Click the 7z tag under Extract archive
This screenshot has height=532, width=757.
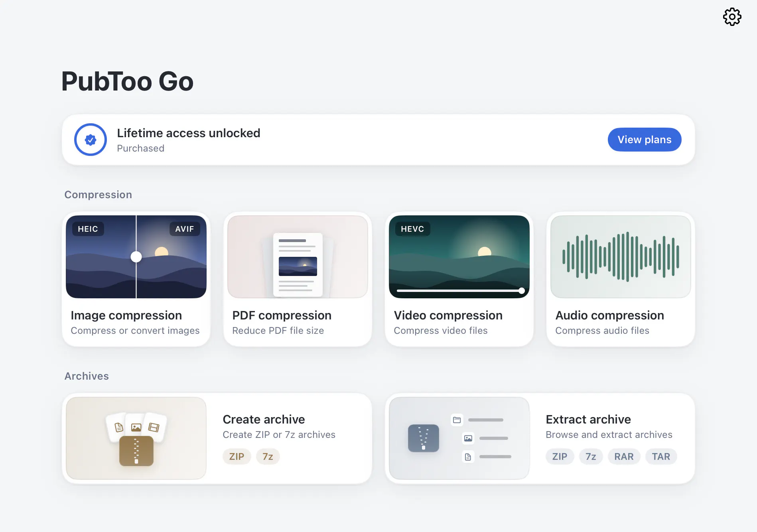(591, 457)
